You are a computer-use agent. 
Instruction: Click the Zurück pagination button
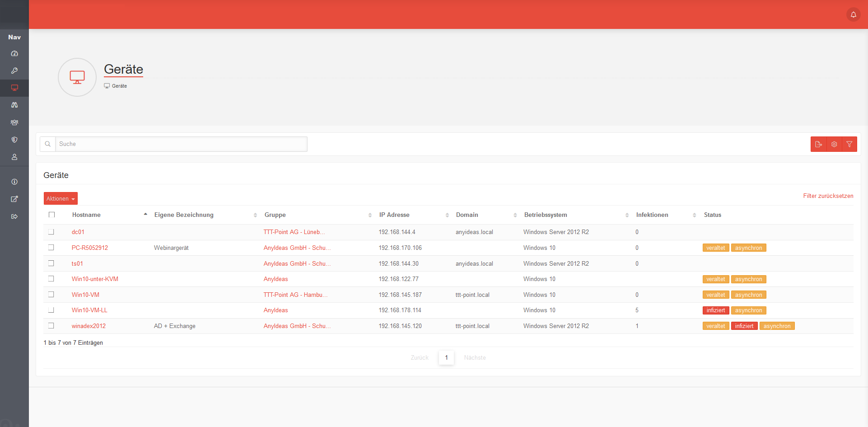pos(420,357)
